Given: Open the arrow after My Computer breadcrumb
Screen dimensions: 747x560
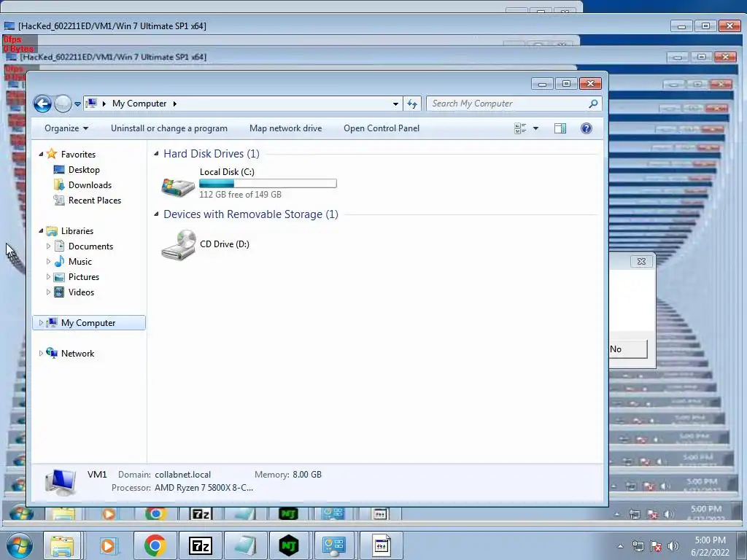Looking at the screenshot, I should pyautogui.click(x=175, y=104).
